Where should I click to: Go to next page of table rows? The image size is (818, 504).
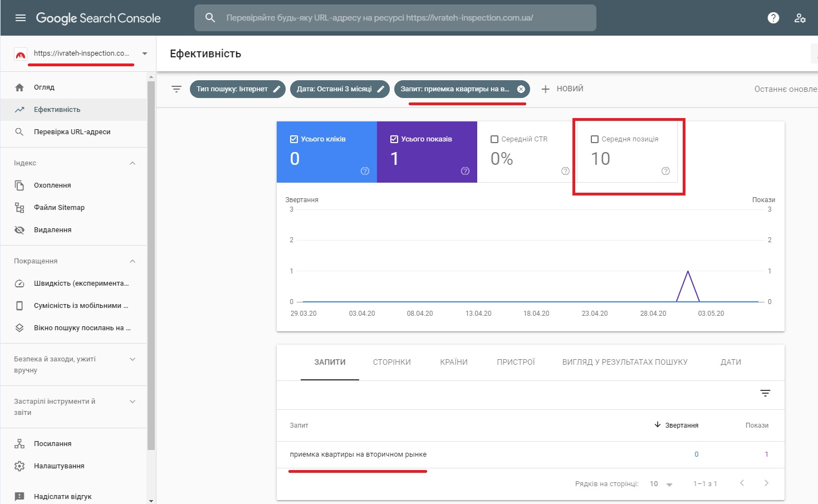[766, 483]
